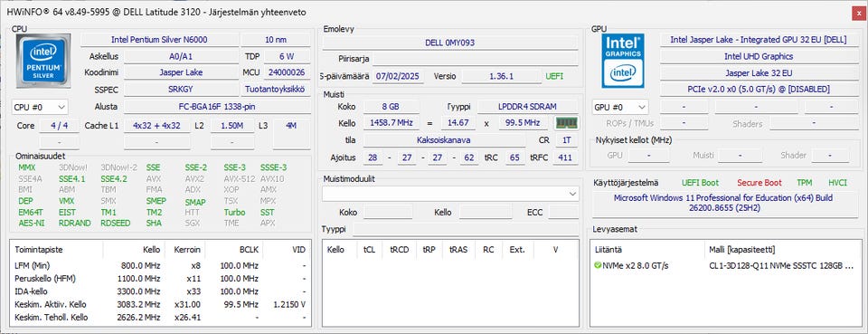Click the LPDDR4 SDRAM type field
Screen dimensions: 868x334
(527, 106)
